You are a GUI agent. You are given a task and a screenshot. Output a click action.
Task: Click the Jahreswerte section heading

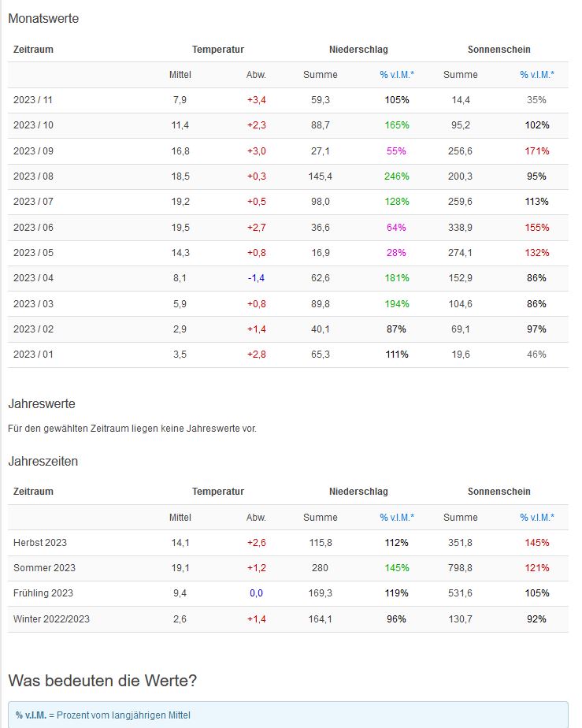pyautogui.click(x=42, y=404)
